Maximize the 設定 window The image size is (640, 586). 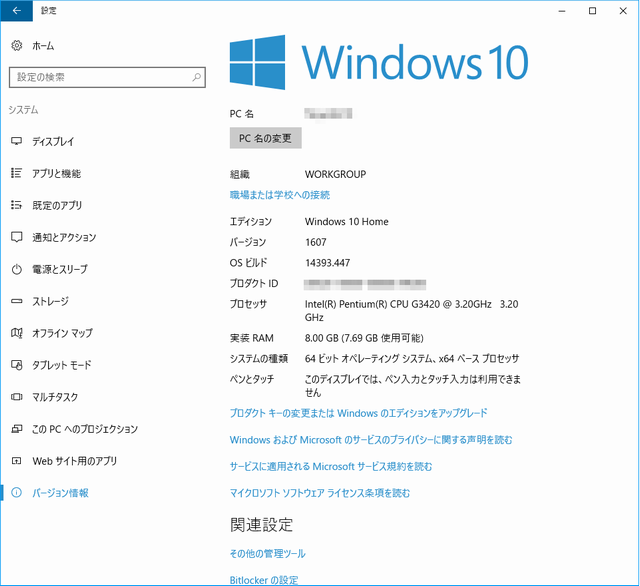coord(592,11)
